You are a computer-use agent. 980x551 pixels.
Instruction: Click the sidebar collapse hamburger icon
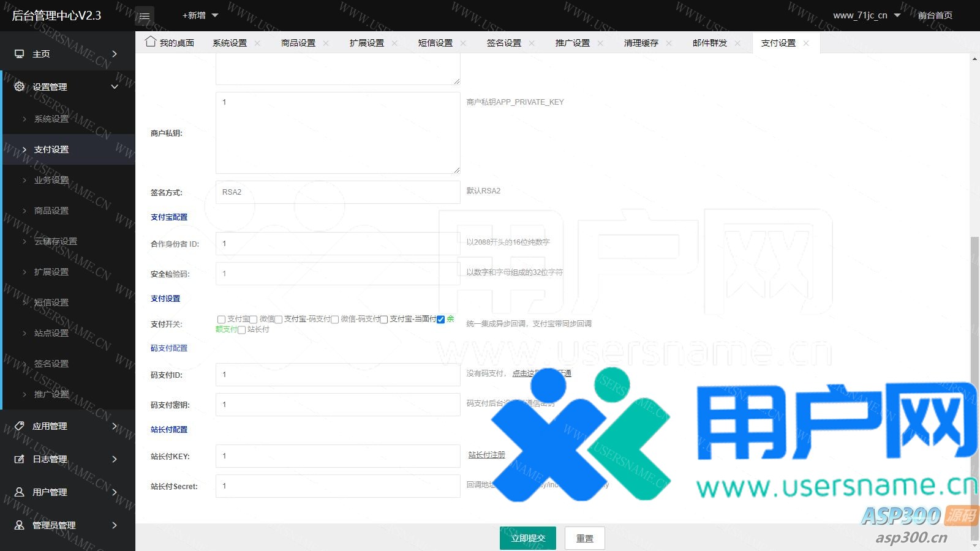tap(145, 16)
